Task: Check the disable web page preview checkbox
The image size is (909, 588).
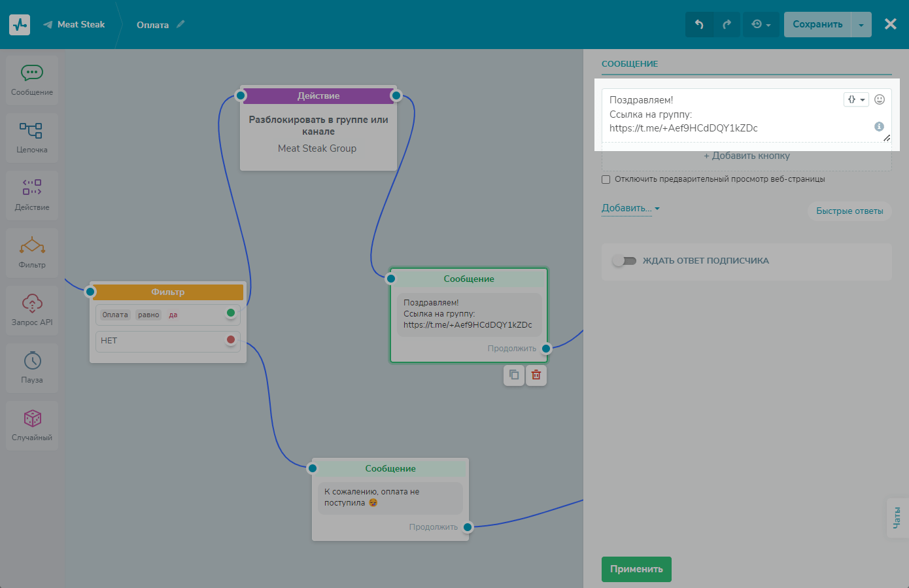Action: 606,179
